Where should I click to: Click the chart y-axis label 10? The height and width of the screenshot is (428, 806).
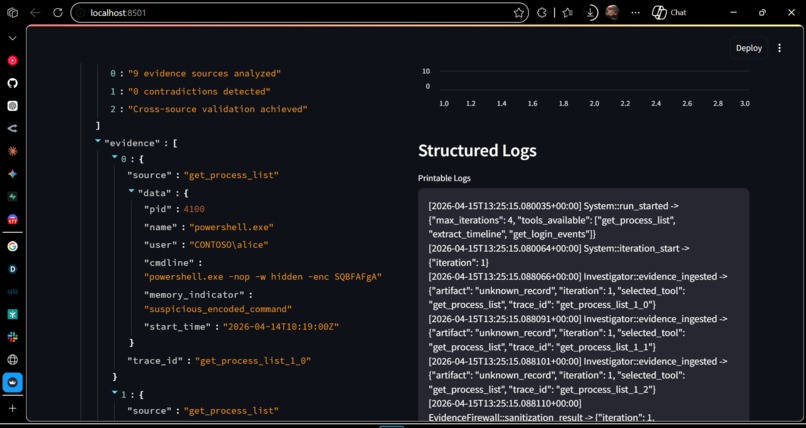point(426,71)
